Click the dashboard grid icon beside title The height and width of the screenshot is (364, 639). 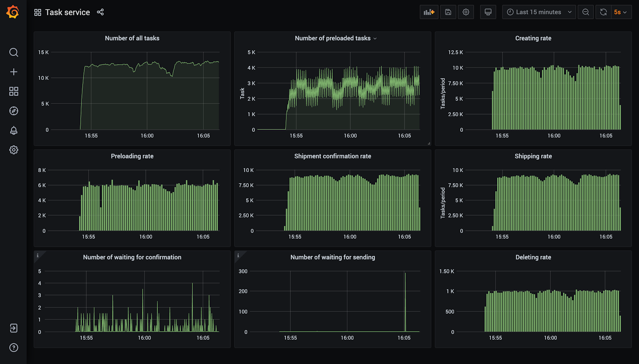(x=38, y=12)
